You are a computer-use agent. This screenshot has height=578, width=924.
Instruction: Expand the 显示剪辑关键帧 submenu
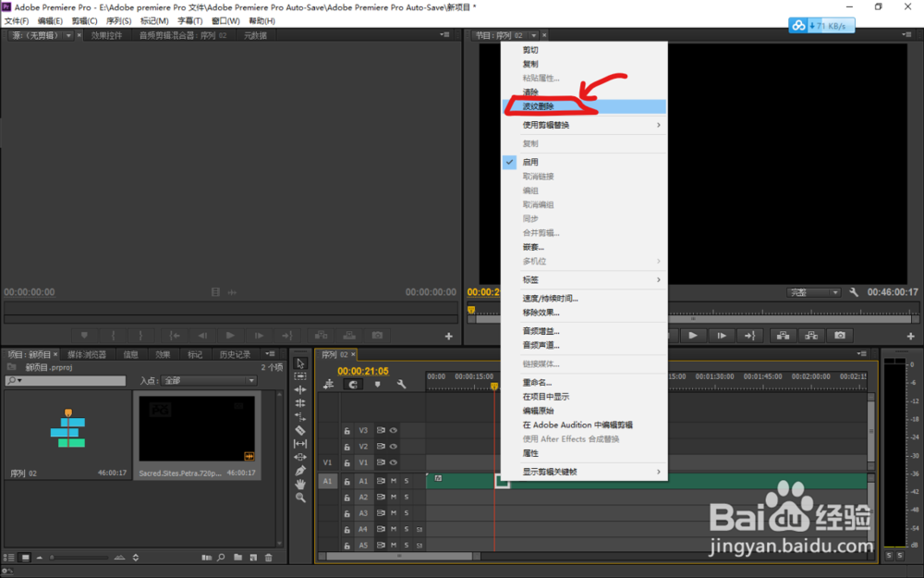click(x=584, y=472)
